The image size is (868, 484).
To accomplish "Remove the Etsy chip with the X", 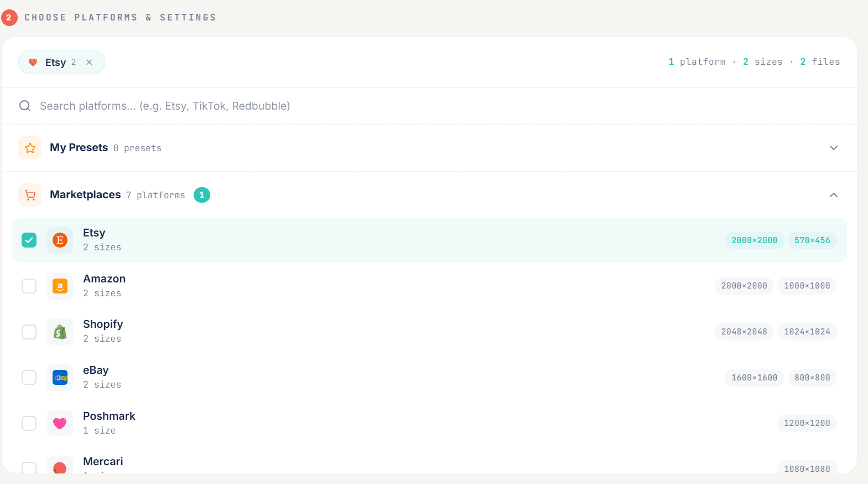I will (89, 62).
